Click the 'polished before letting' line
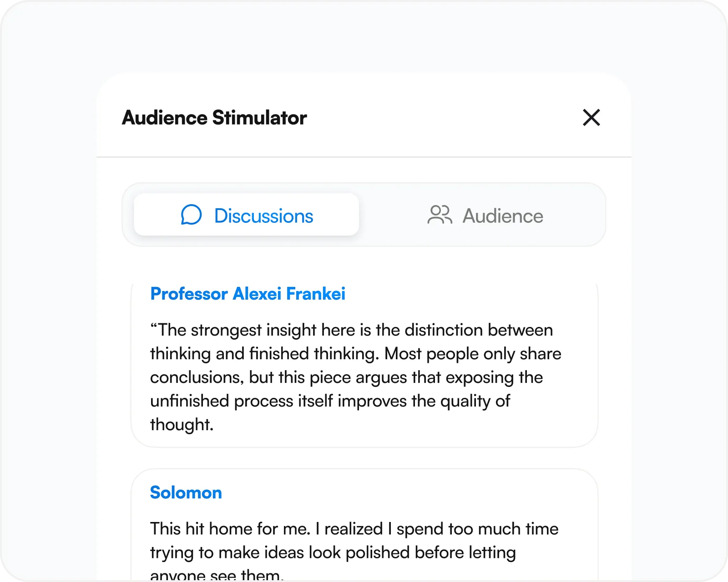 (333, 552)
